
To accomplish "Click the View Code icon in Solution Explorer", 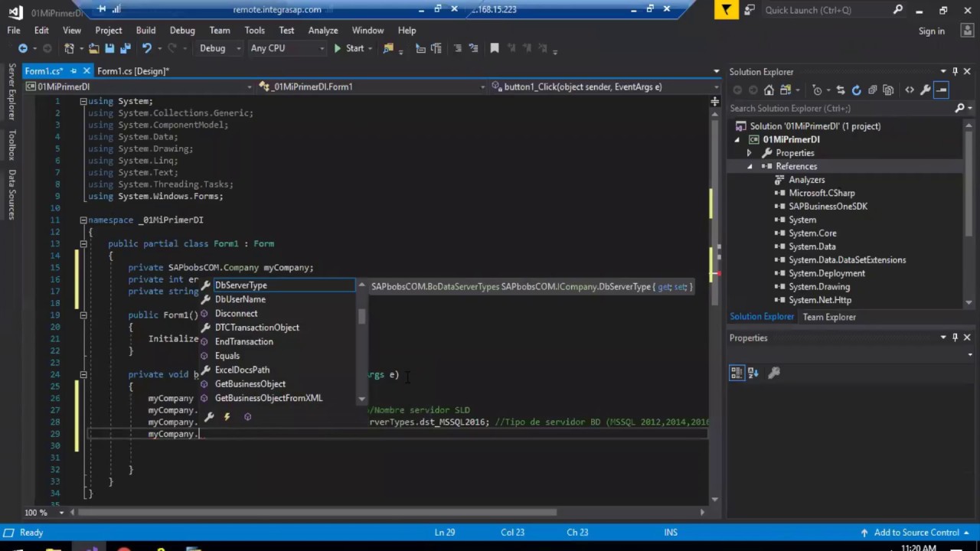I will 910,90.
